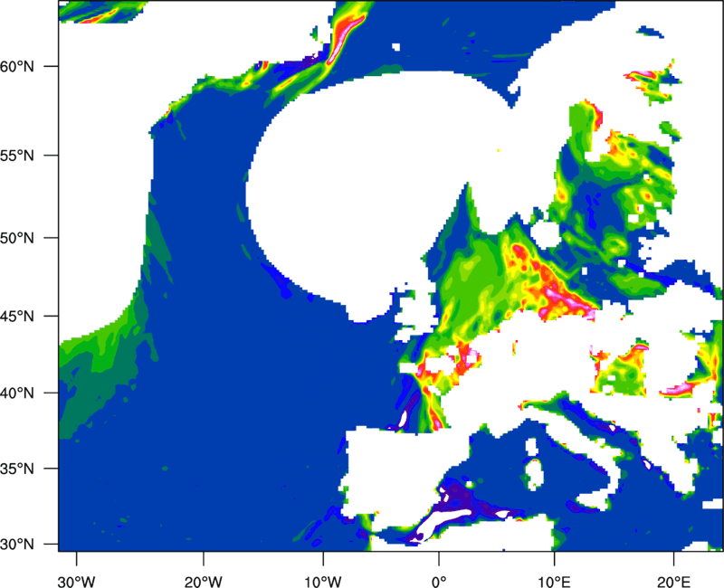Viewport: 724px width, 588px height.
Task: Click the 30°N latitude label
Action: coord(17,545)
